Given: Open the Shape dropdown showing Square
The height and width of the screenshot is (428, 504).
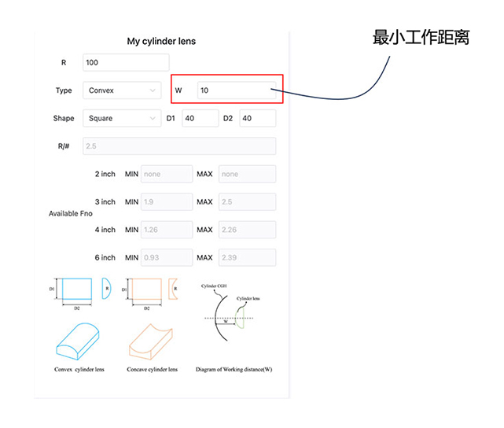Looking at the screenshot, I should [x=122, y=118].
